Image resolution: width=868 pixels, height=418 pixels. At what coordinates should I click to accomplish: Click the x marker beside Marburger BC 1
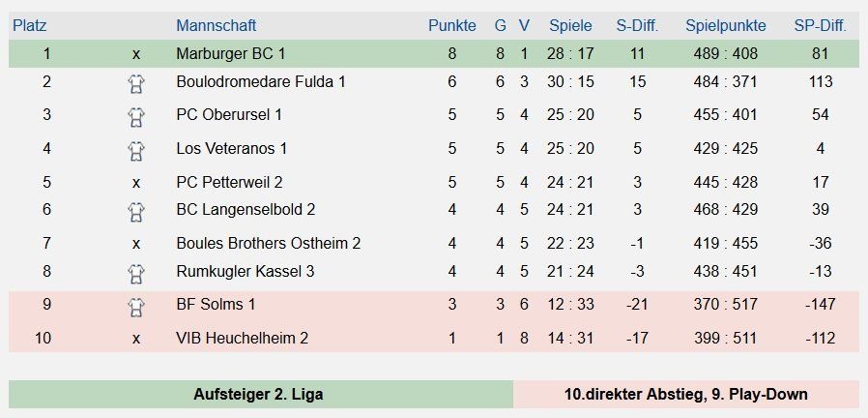pos(136,54)
